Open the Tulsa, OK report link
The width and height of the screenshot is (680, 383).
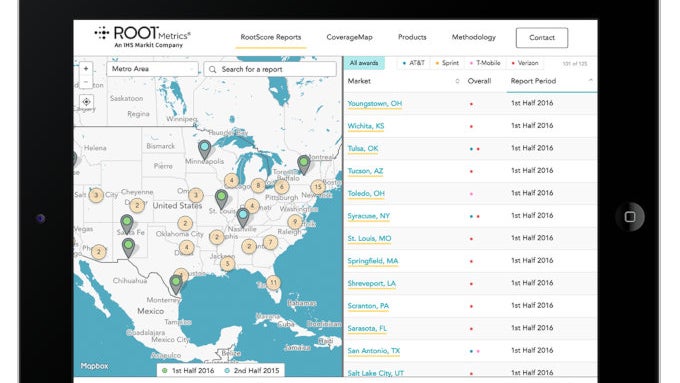tap(363, 148)
